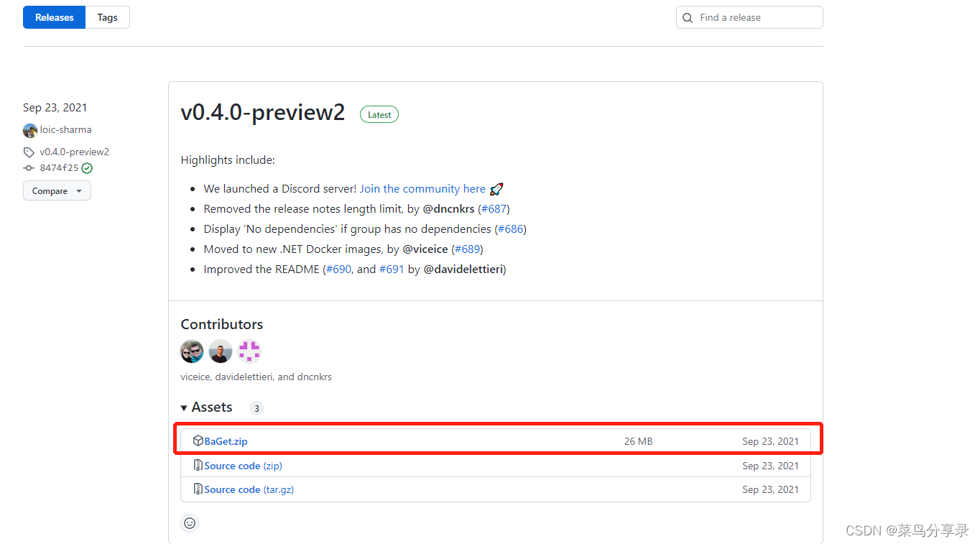
Task: Click the Contributors heading
Action: 222,324
